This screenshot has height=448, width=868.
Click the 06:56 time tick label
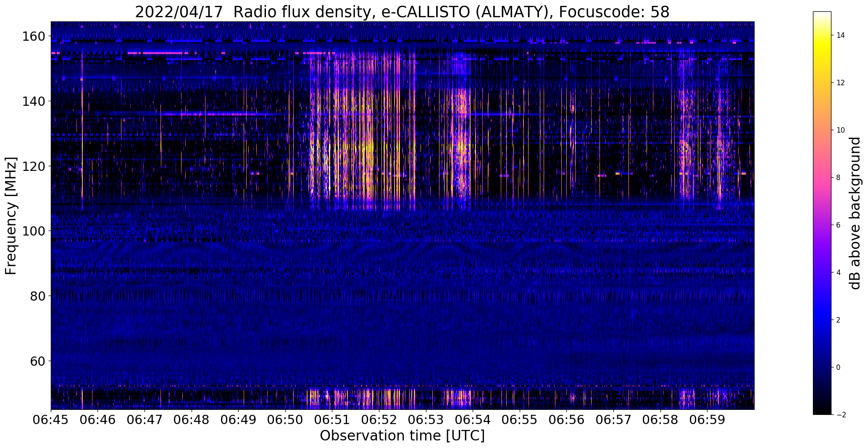567,420
